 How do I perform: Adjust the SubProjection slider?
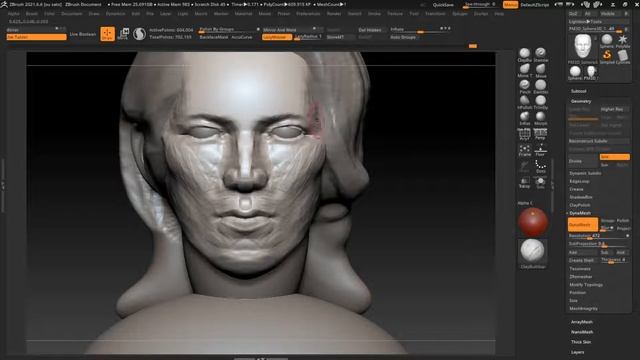pos(599,244)
